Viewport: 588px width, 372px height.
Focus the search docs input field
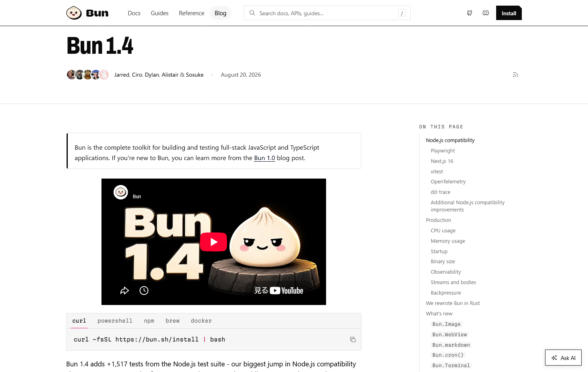point(327,13)
